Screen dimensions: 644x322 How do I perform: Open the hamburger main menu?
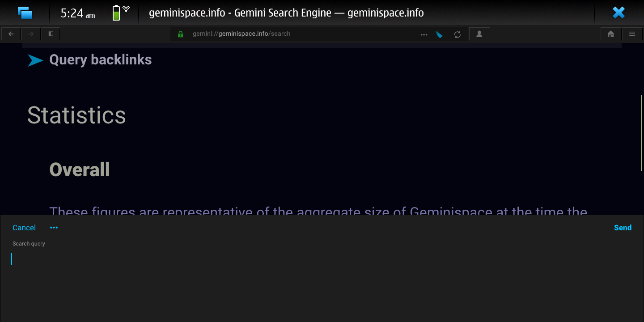(x=632, y=34)
